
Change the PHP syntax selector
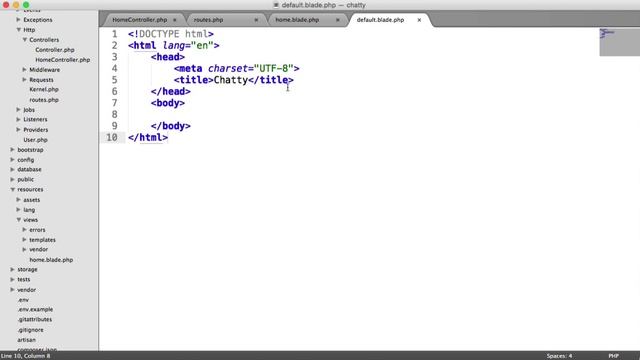click(613, 356)
